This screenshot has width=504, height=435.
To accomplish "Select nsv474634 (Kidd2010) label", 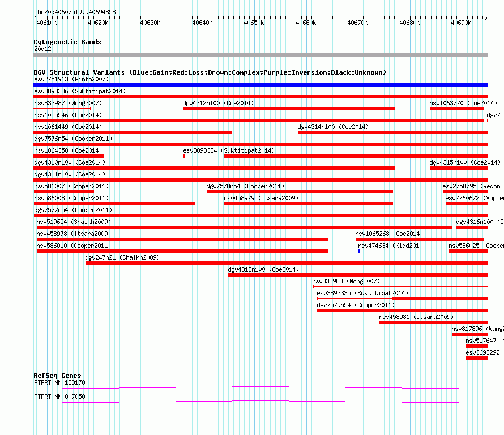I will click(392, 246).
